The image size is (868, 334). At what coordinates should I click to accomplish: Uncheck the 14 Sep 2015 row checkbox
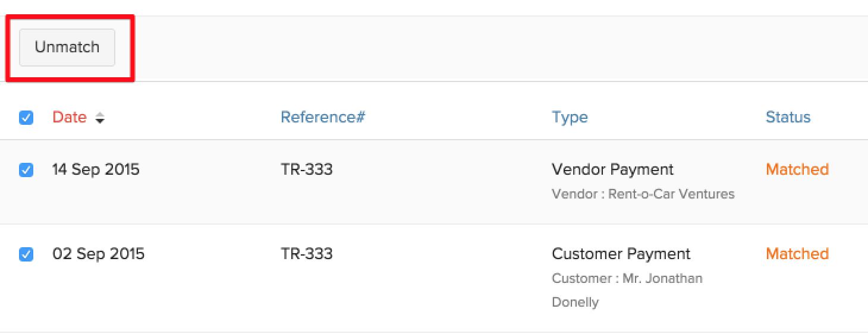tap(26, 170)
